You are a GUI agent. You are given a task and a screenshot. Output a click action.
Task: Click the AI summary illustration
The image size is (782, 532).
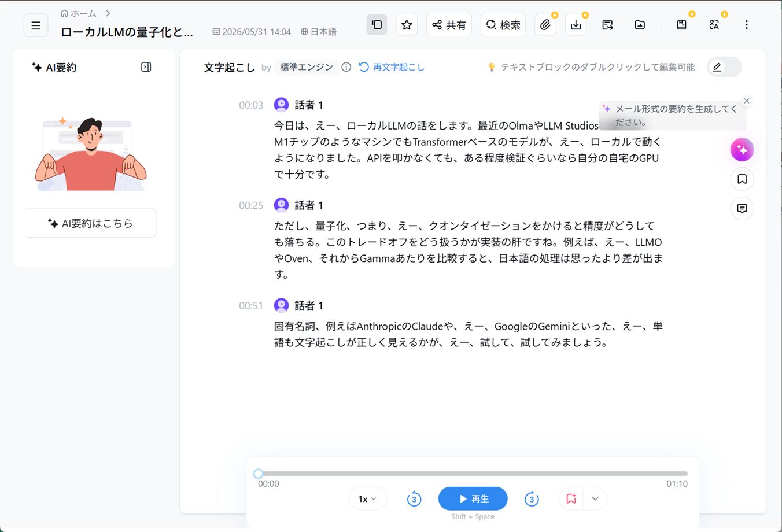91,154
